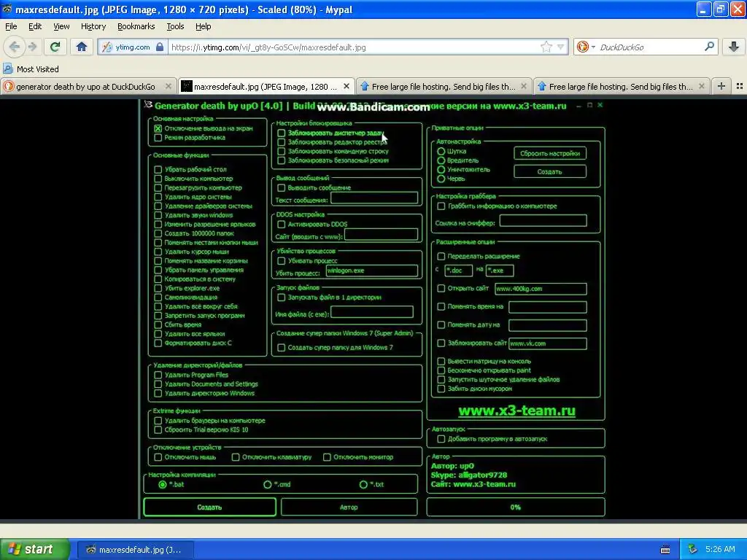The width and height of the screenshot is (747, 560).
Task: Close the maxresdefault.jpg tab
Action: tap(347, 86)
